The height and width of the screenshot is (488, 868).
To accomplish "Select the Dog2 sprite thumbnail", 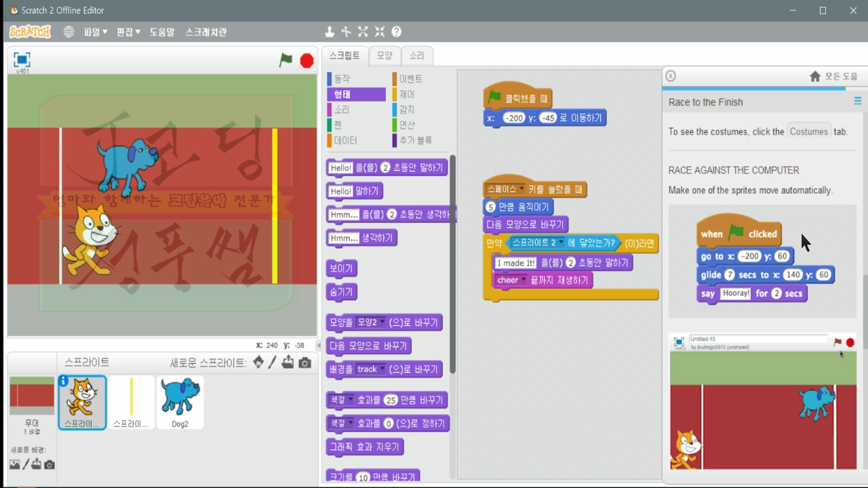I will (x=180, y=403).
